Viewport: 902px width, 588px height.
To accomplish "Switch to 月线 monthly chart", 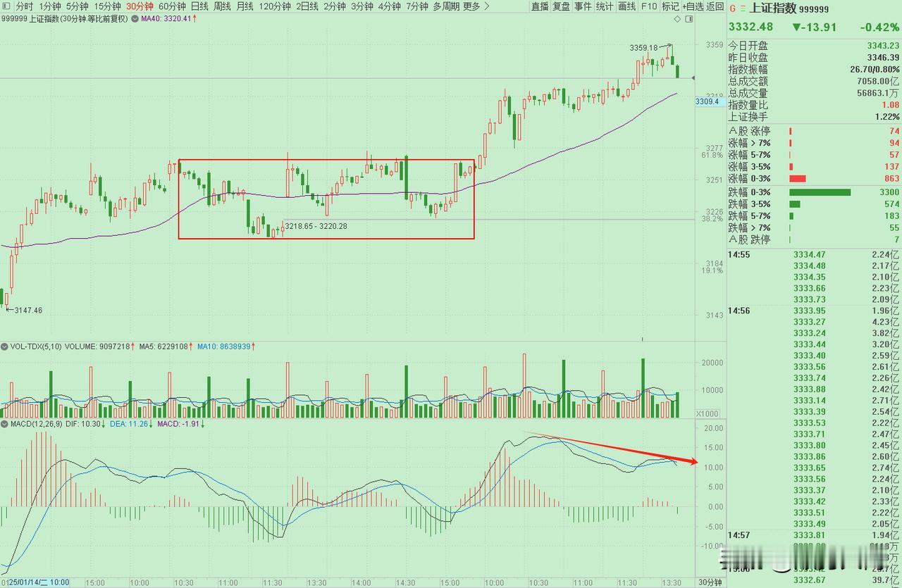I will pos(245,6).
